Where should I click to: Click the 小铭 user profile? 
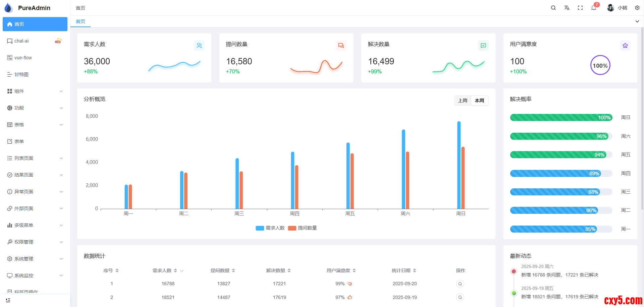(x=618, y=8)
